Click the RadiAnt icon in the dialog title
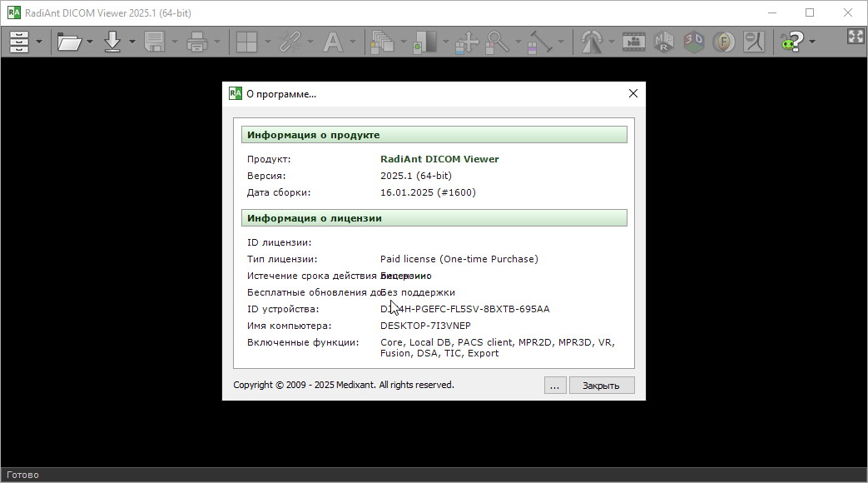This screenshot has width=868, height=483. click(236, 93)
